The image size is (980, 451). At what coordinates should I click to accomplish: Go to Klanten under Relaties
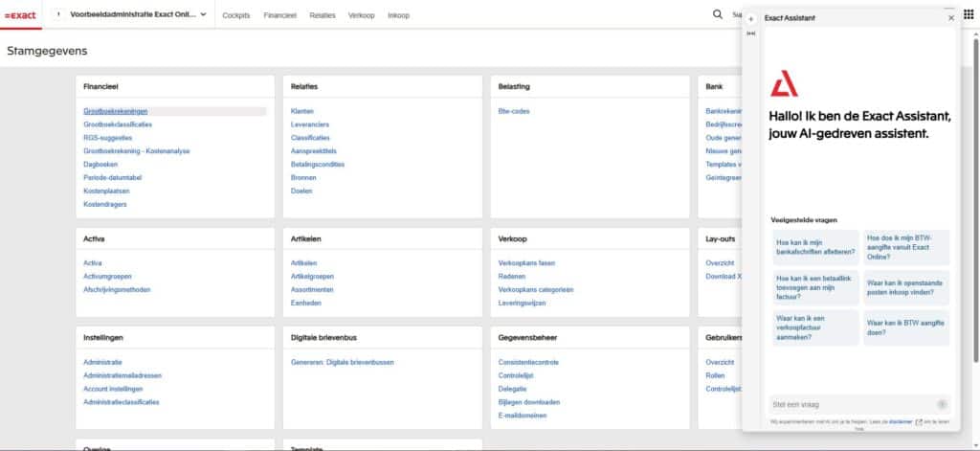tap(301, 111)
